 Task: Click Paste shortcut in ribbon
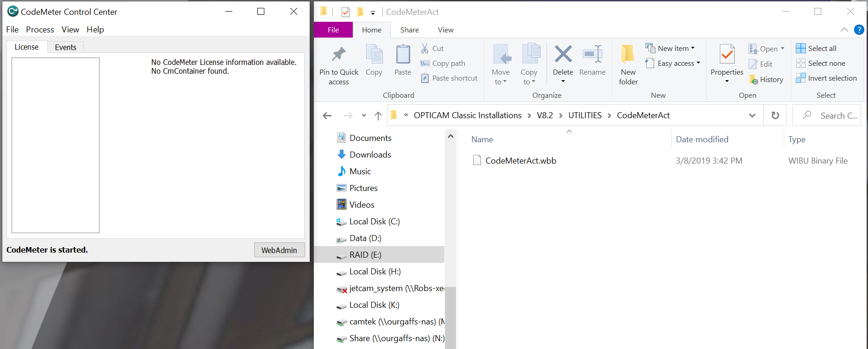(449, 78)
